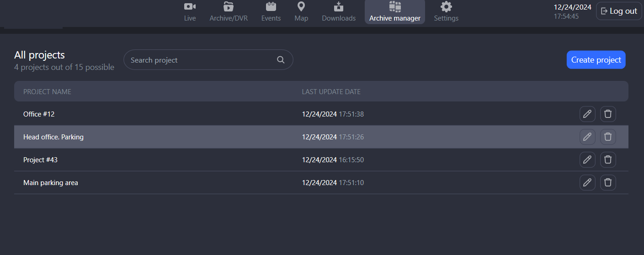The width and height of the screenshot is (644, 255).
Task: Focus the Search project input field
Action: 201,60
